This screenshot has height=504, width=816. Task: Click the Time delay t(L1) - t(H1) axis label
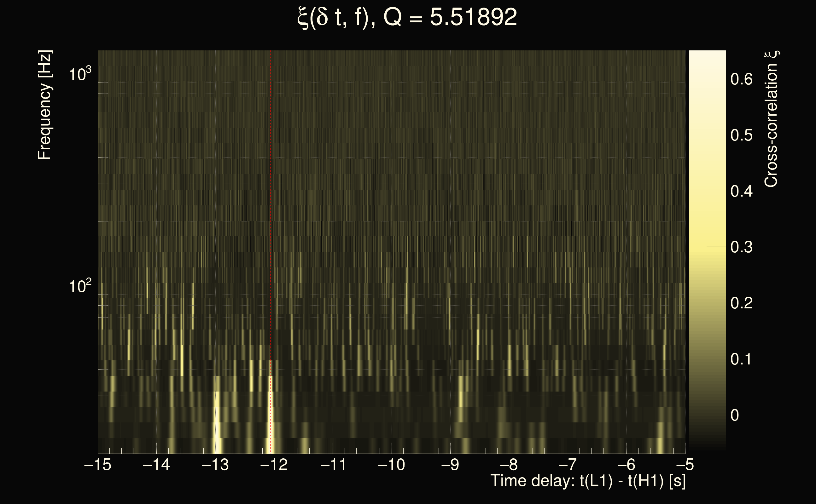point(588,481)
